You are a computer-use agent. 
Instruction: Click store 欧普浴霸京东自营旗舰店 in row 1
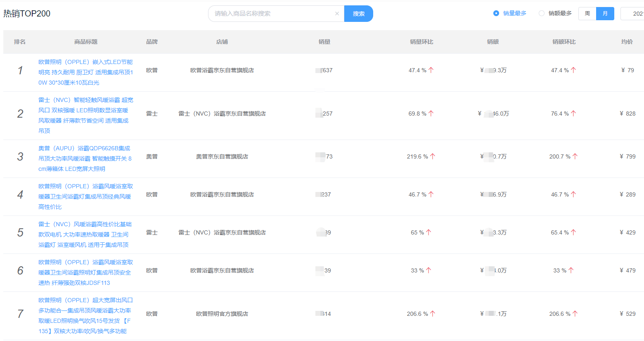click(x=222, y=70)
